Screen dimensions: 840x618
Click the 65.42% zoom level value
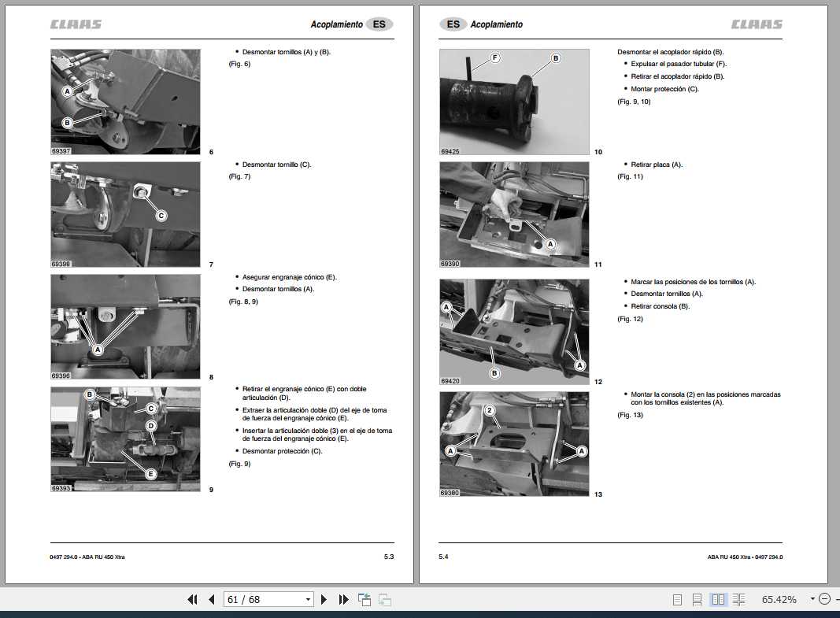pos(779,599)
